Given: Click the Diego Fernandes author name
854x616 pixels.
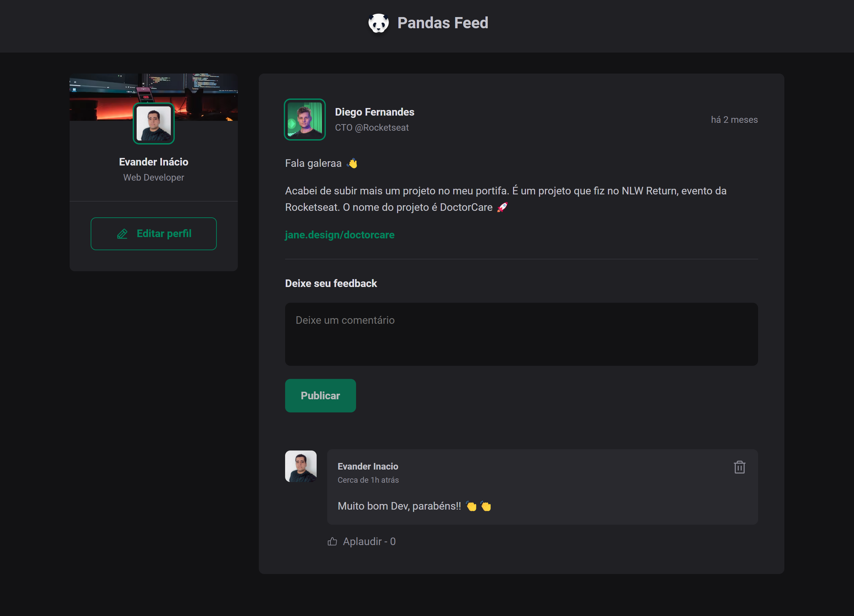Looking at the screenshot, I should point(374,112).
